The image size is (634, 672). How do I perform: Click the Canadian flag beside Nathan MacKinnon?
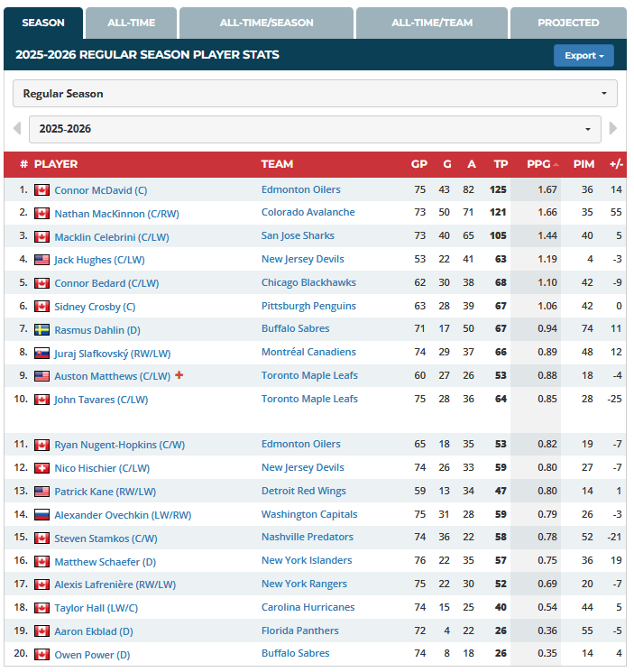coord(41,214)
